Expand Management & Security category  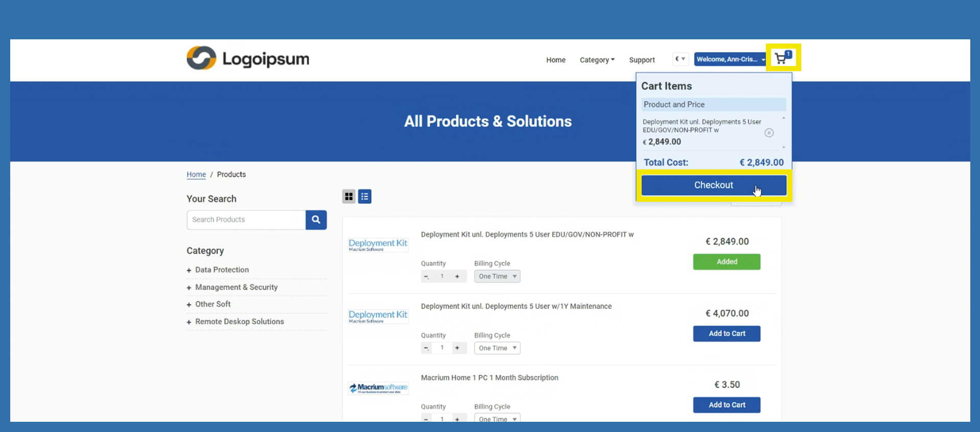coord(236,287)
